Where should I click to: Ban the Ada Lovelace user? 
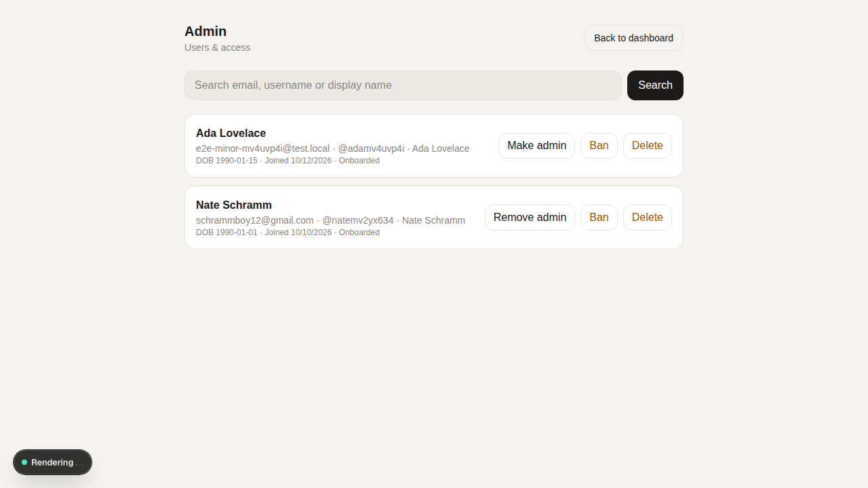(x=599, y=146)
